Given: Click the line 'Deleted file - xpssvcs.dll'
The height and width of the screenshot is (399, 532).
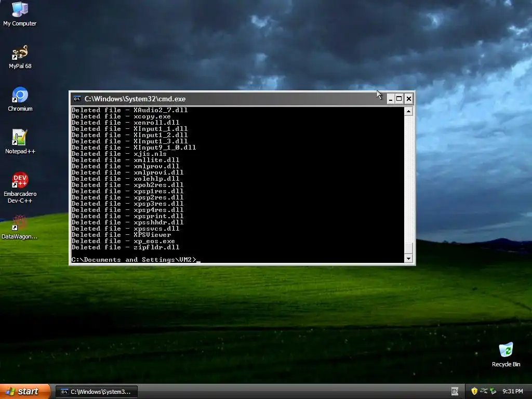Looking at the screenshot, I should click(x=125, y=229).
